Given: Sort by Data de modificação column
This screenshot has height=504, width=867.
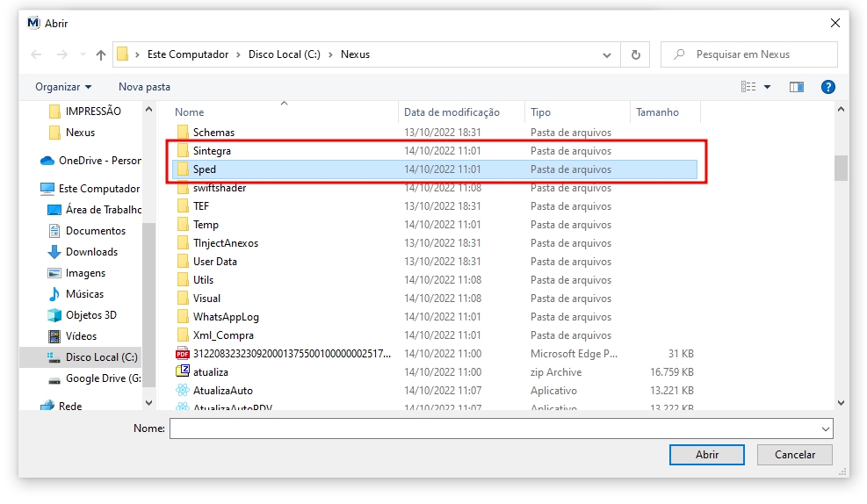Looking at the screenshot, I should click(452, 112).
